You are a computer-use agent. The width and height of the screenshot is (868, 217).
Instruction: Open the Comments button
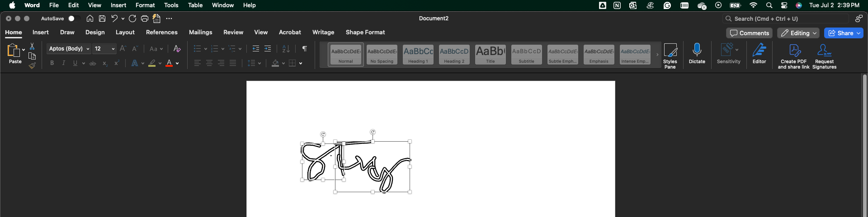point(749,33)
